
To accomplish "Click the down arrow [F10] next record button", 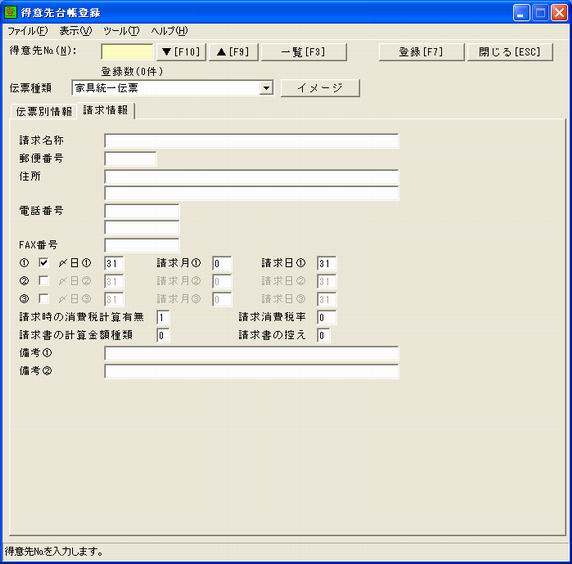I will pos(181,52).
